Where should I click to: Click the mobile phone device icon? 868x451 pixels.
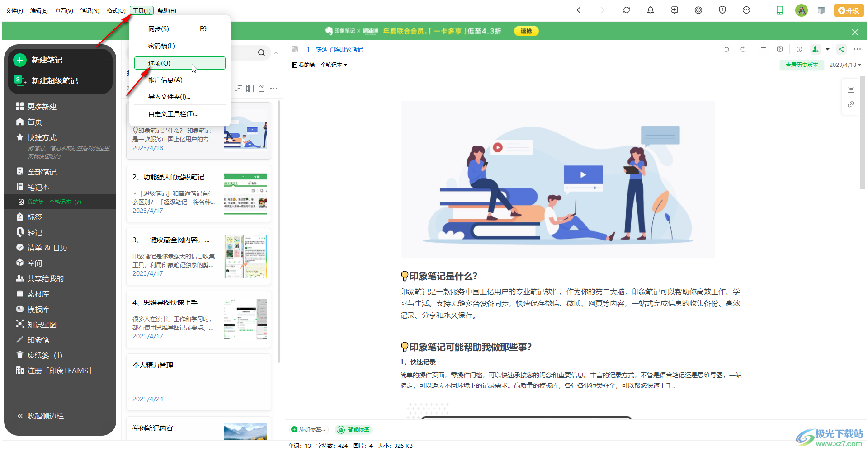(x=780, y=10)
